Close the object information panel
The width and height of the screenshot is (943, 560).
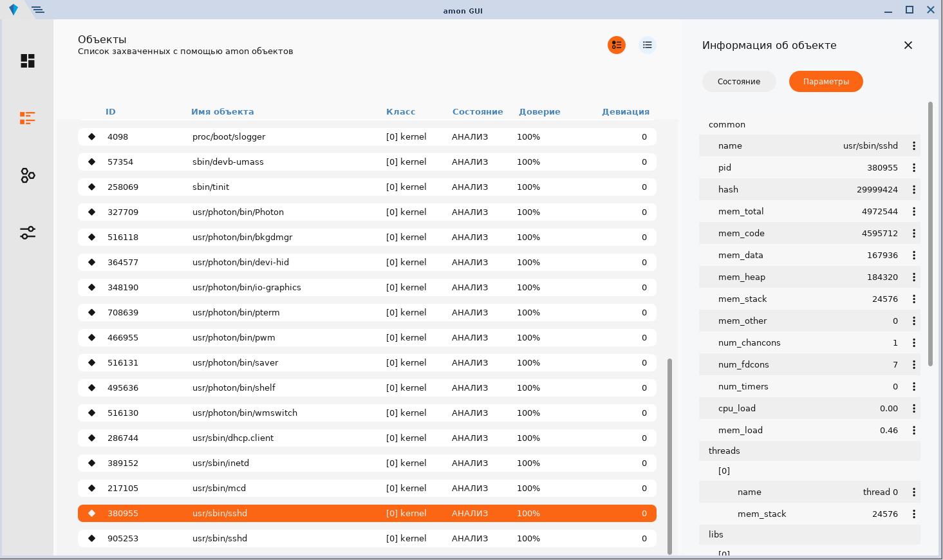pos(908,45)
